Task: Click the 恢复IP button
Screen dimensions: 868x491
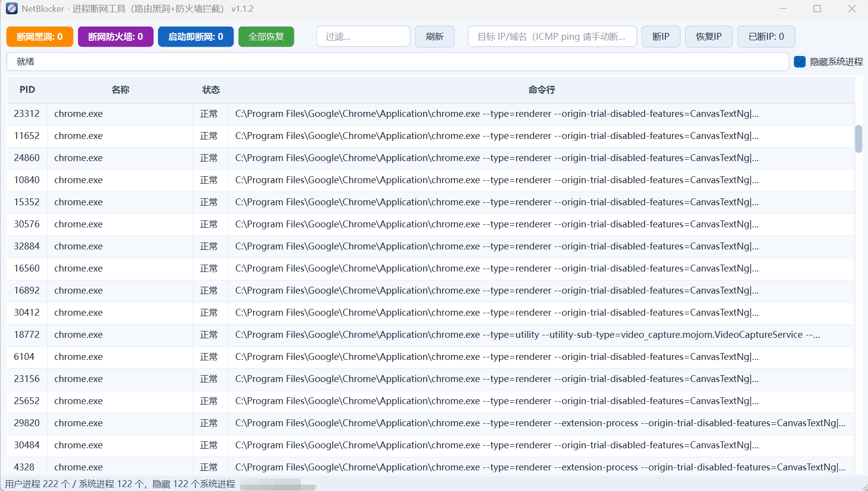Action: (709, 37)
